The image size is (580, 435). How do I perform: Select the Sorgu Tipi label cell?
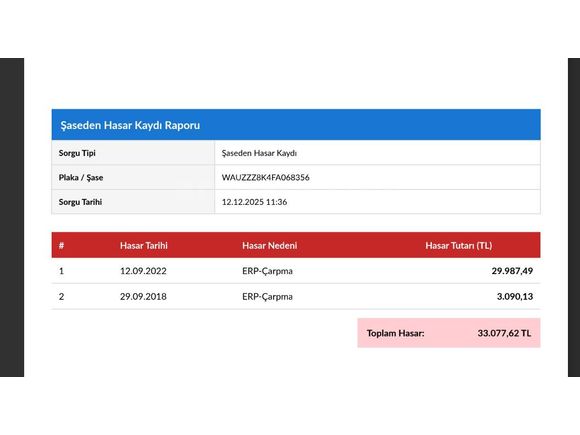point(133,153)
